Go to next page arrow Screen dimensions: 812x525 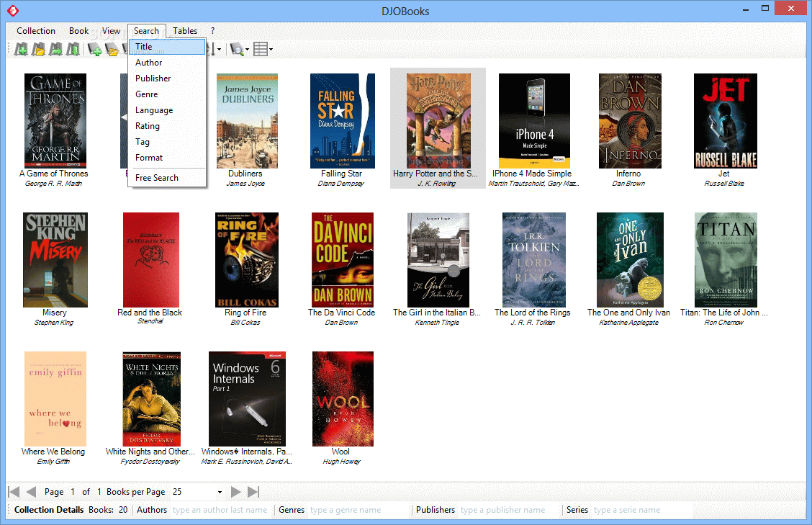tap(235, 492)
